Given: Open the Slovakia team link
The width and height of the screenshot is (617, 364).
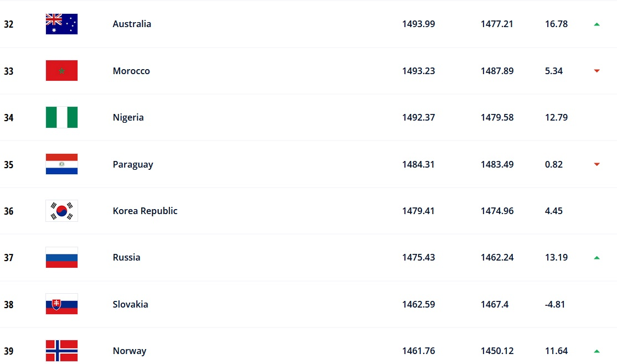Looking at the screenshot, I should click(130, 304).
